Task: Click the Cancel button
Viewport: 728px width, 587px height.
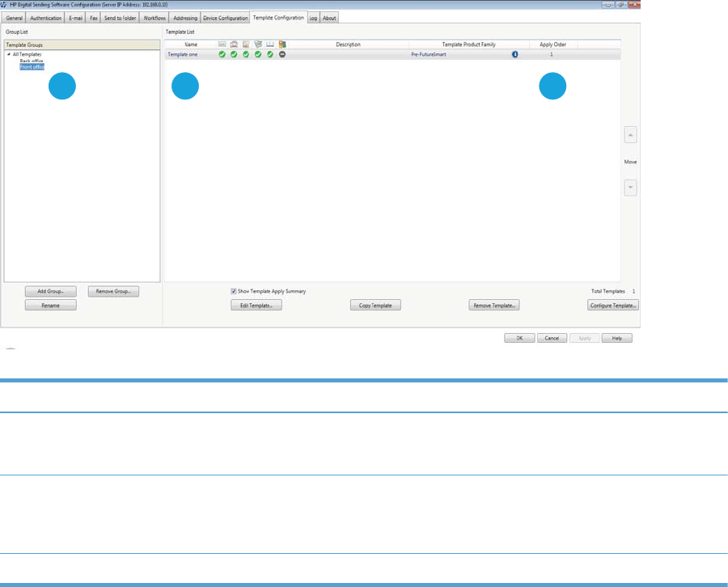Action: pos(552,338)
